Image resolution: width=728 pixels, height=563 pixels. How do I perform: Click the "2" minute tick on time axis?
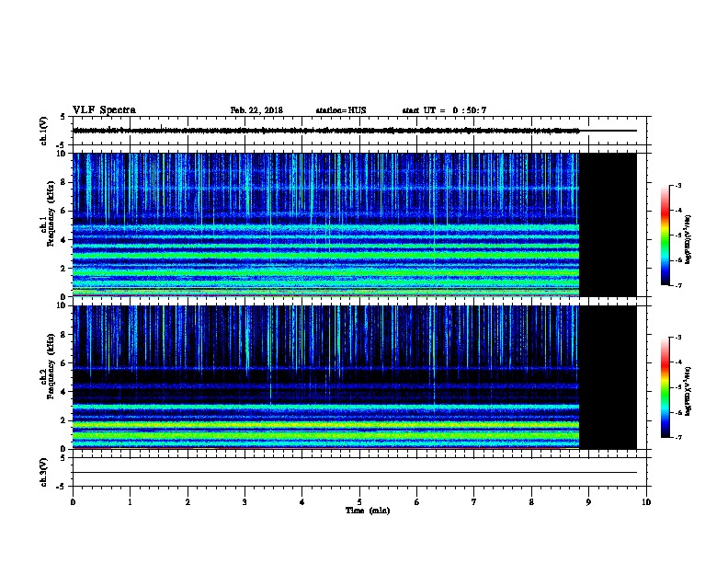click(188, 502)
